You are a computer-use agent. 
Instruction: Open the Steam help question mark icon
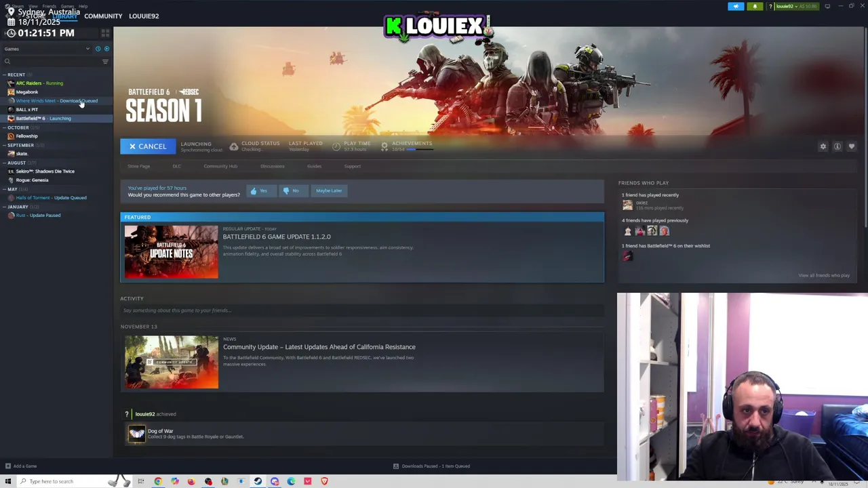[x=770, y=6]
